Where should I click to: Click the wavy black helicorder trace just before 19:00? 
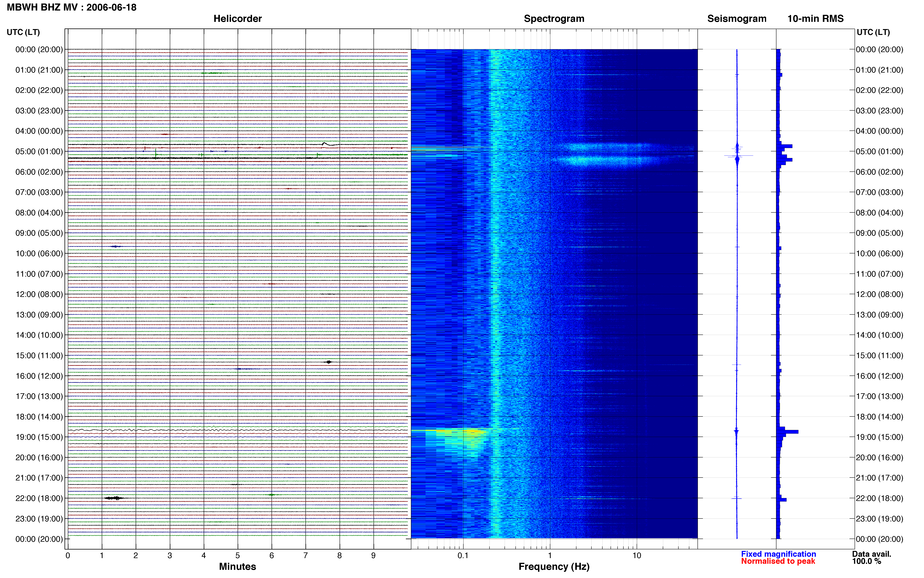[238, 430]
